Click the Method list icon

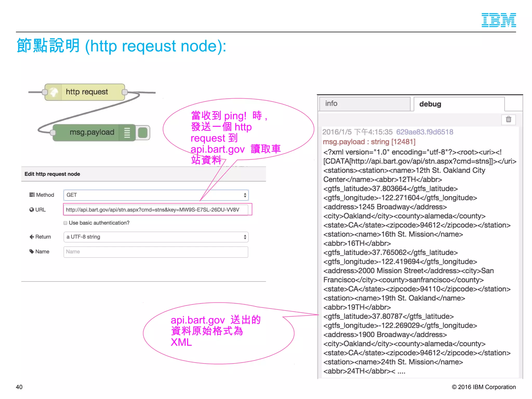(32, 195)
